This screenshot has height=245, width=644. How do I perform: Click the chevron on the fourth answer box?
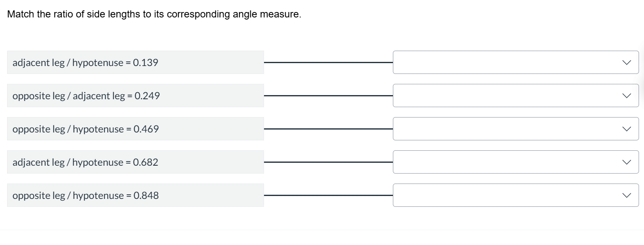coord(626,162)
